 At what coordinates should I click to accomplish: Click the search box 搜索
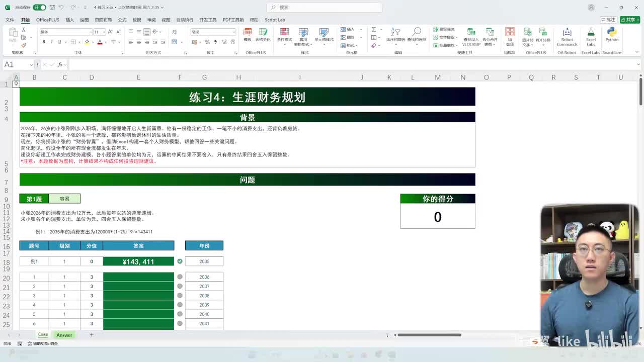click(325, 8)
